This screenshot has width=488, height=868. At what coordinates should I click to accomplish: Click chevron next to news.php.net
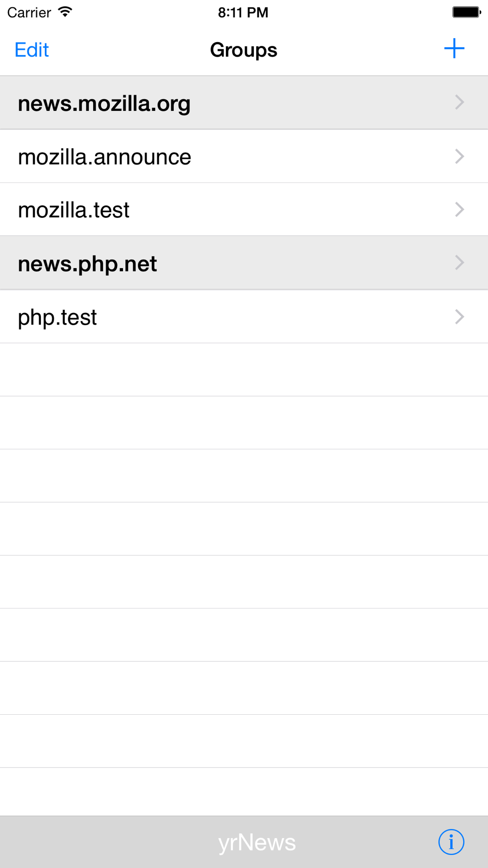(x=459, y=263)
